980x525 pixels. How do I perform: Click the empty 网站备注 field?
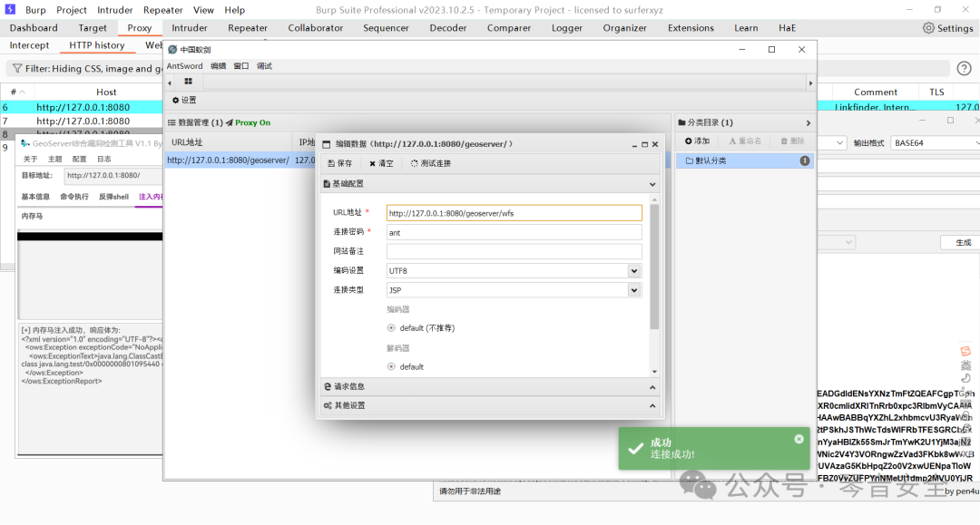click(514, 251)
